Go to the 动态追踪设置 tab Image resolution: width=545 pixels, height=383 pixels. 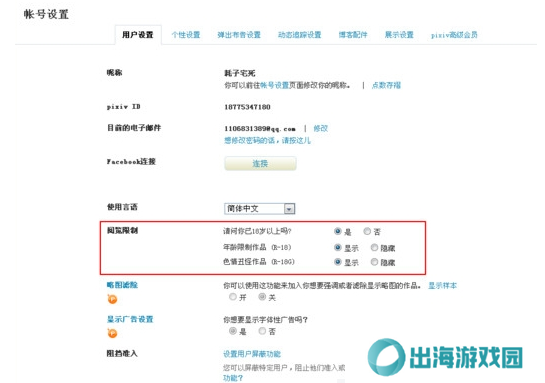[300, 35]
